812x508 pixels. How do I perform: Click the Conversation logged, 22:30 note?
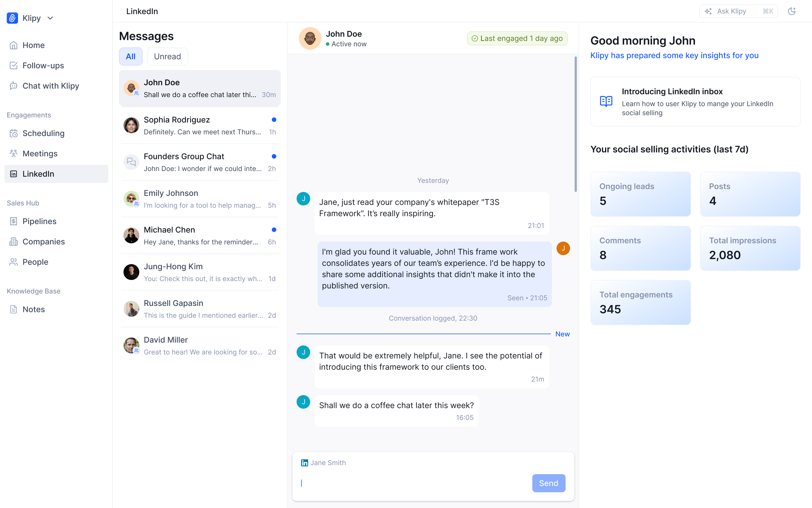pyautogui.click(x=433, y=318)
